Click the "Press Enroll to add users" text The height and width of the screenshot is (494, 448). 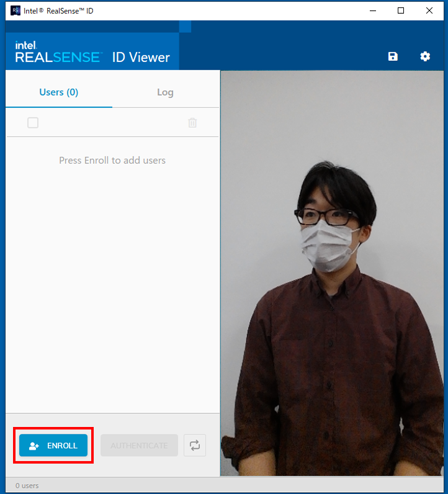click(x=112, y=160)
